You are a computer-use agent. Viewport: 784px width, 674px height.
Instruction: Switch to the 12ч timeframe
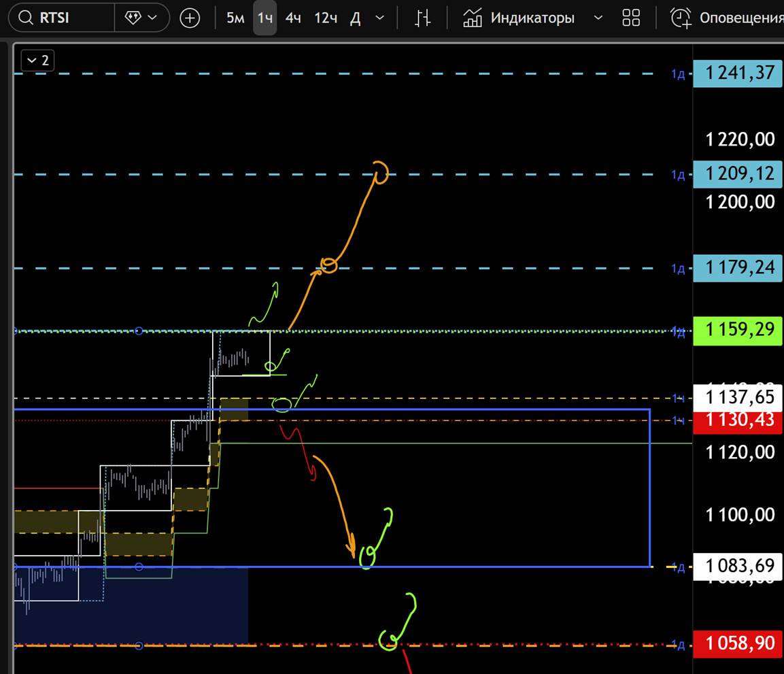(325, 18)
